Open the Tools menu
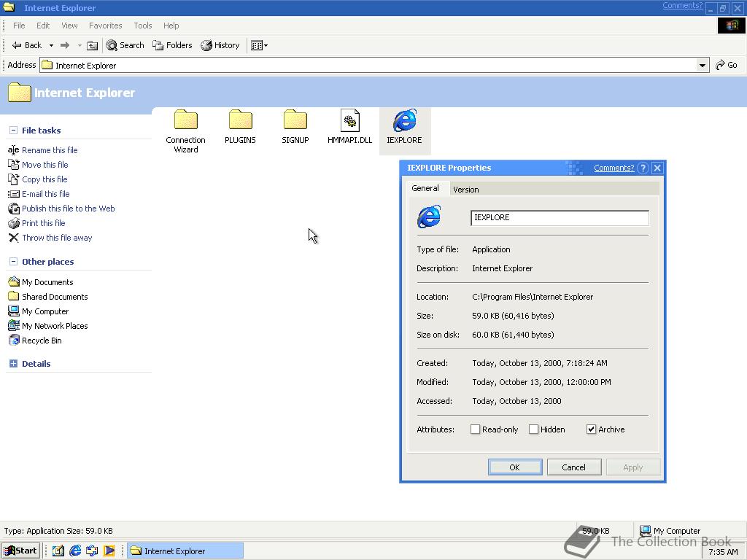 tap(142, 26)
